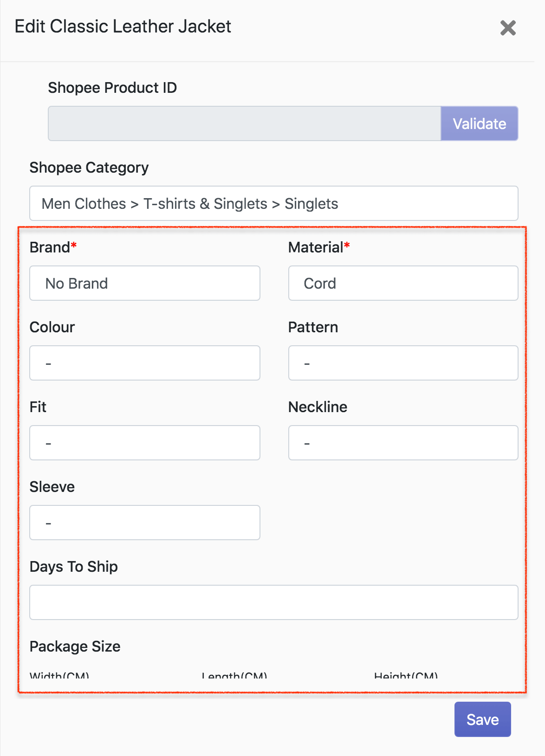Click the Shopee Product ID label text
Viewport: 545px width, 756px height.
coord(112,88)
